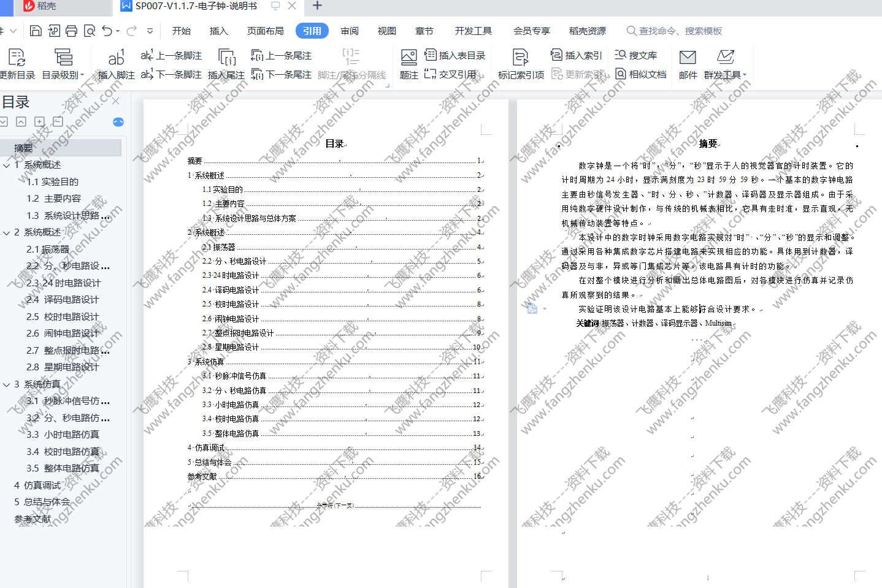Viewport: 882px width, 588px height.
Task: Go to 上一条尾注 (previous endnote)
Action: click(282, 55)
